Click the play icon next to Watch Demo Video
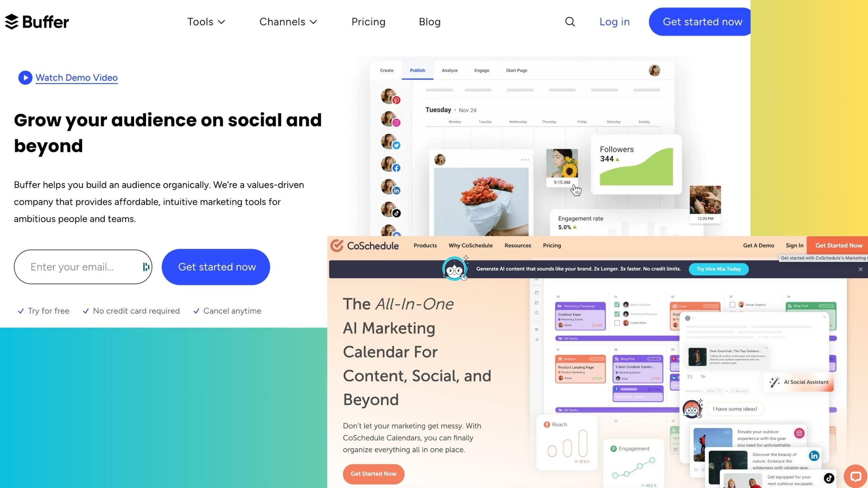 [25, 77]
